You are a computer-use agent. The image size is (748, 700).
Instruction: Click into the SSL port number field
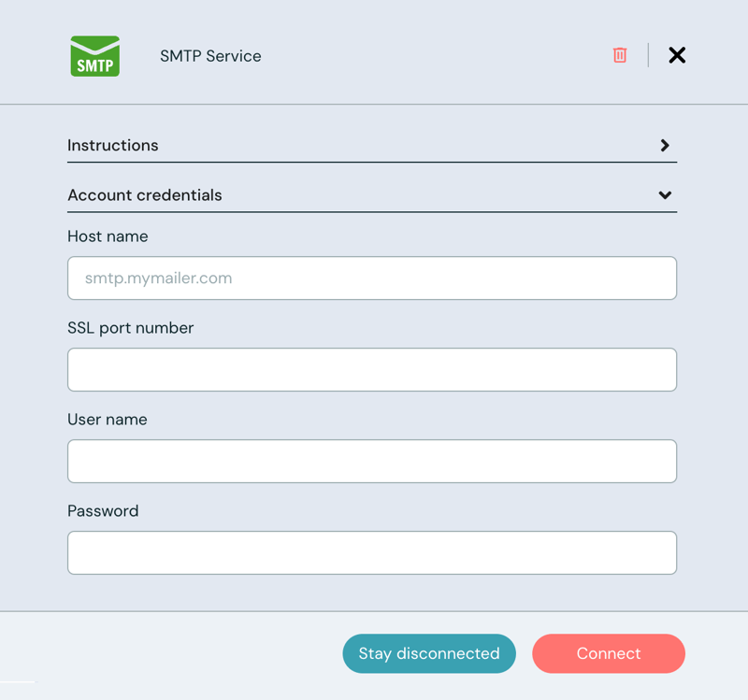coord(372,370)
